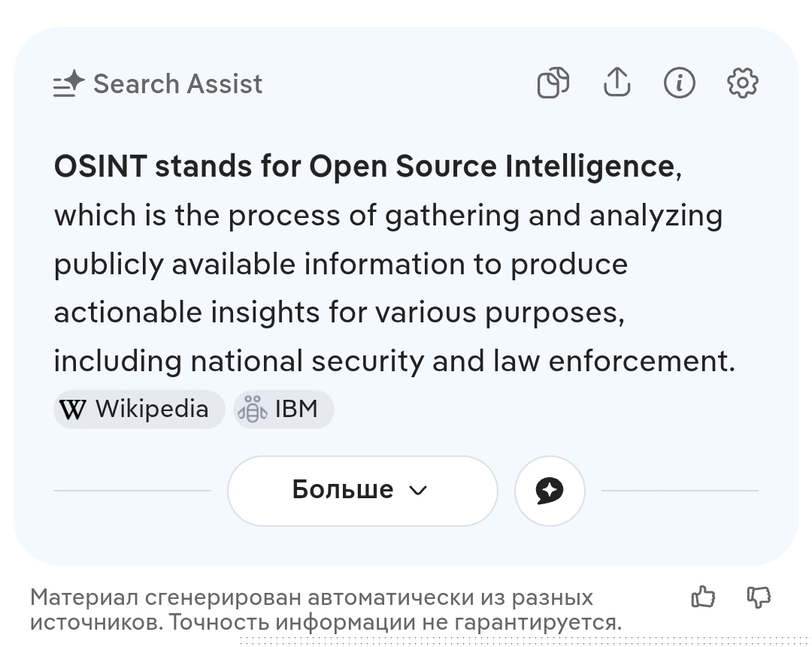
Task: Click the Search Assist title
Action: [x=177, y=84]
